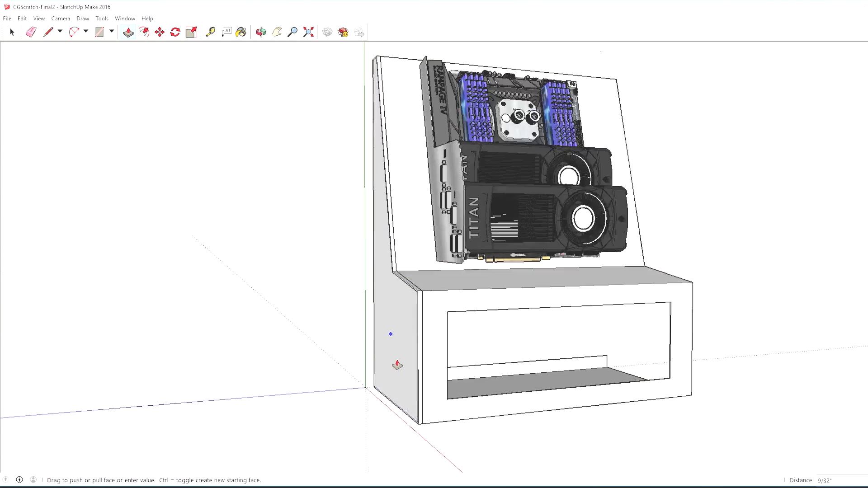
Task: Select the Arc tool
Action: pyautogui.click(x=74, y=32)
